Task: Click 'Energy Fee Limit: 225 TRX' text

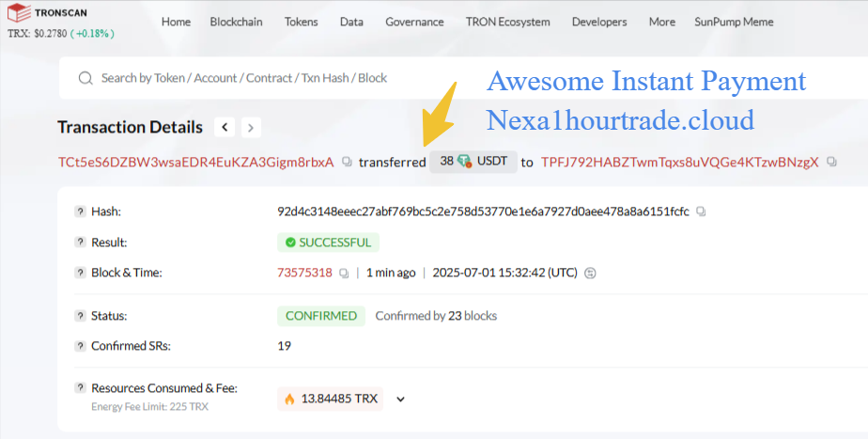Action: tap(149, 407)
